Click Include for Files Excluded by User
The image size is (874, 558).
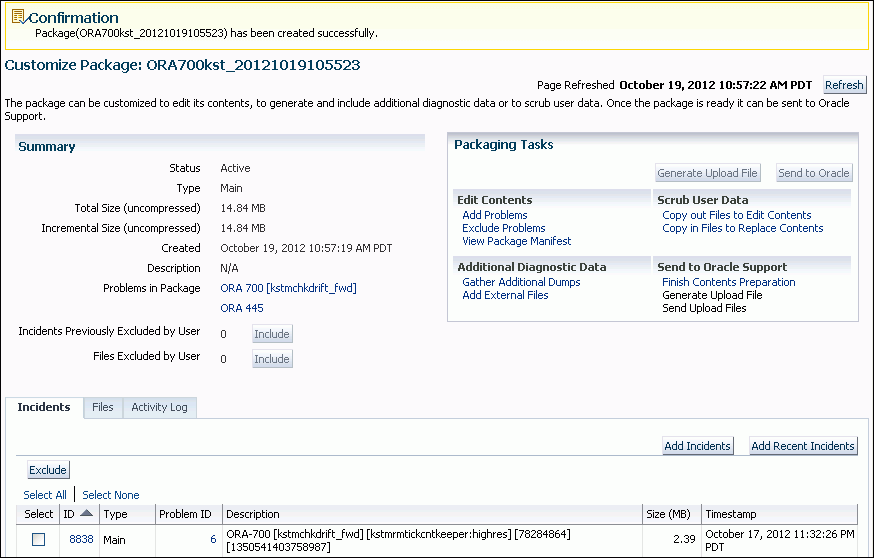click(x=272, y=359)
